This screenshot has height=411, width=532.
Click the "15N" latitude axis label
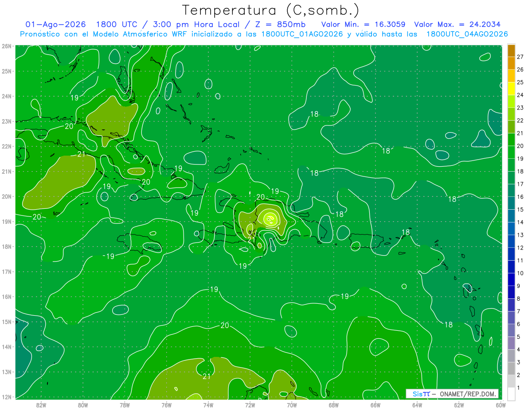6,322
